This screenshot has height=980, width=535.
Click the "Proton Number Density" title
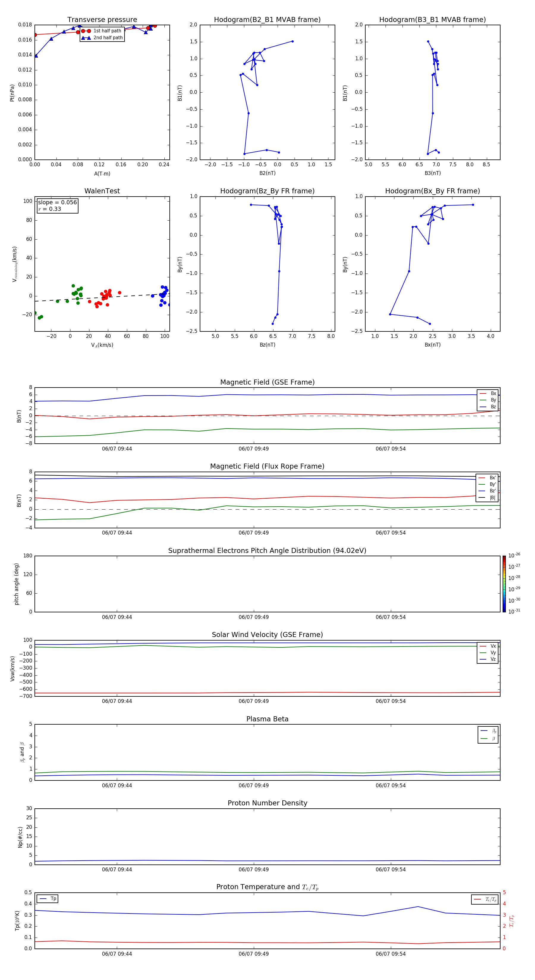click(267, 803)
